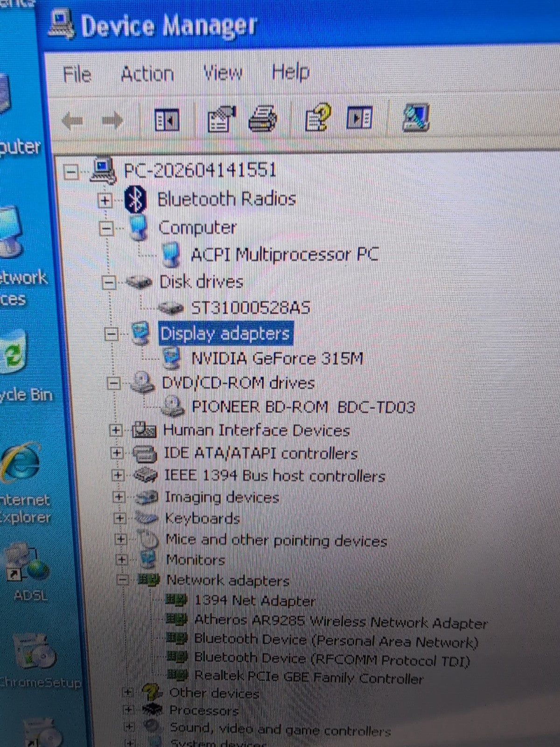Select the Sound, video and game controllers label

[280, 729]
